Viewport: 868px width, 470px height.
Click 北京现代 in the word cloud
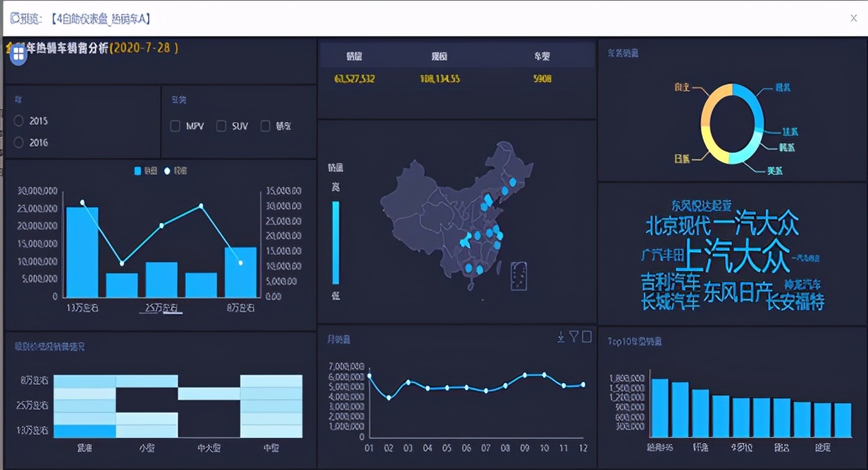(678, 226)
